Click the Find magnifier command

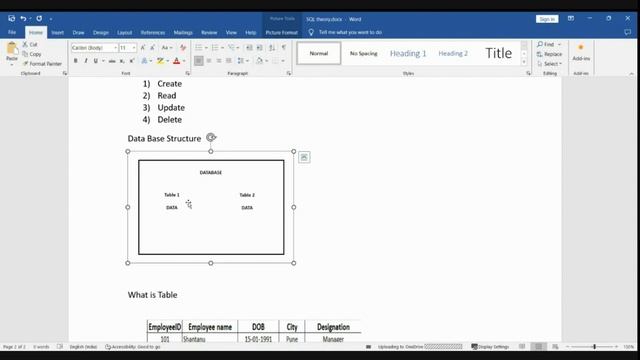click(546, 44)
